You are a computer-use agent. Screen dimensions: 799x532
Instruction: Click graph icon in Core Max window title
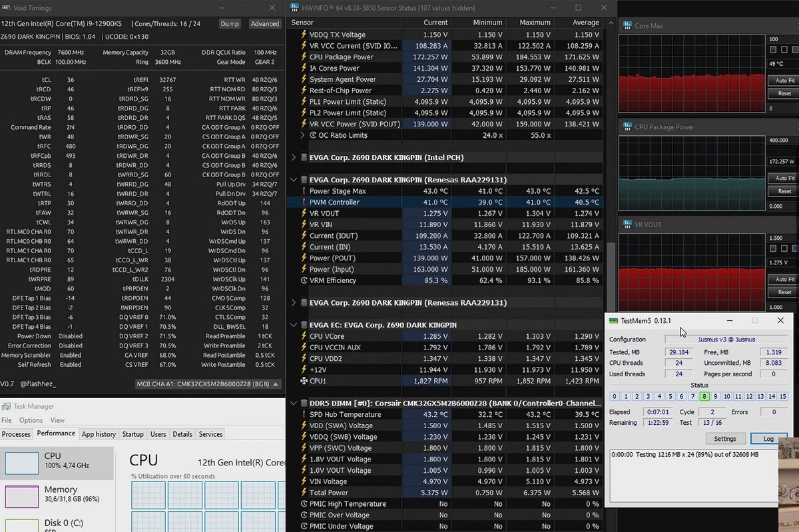[x=627, y=26]
